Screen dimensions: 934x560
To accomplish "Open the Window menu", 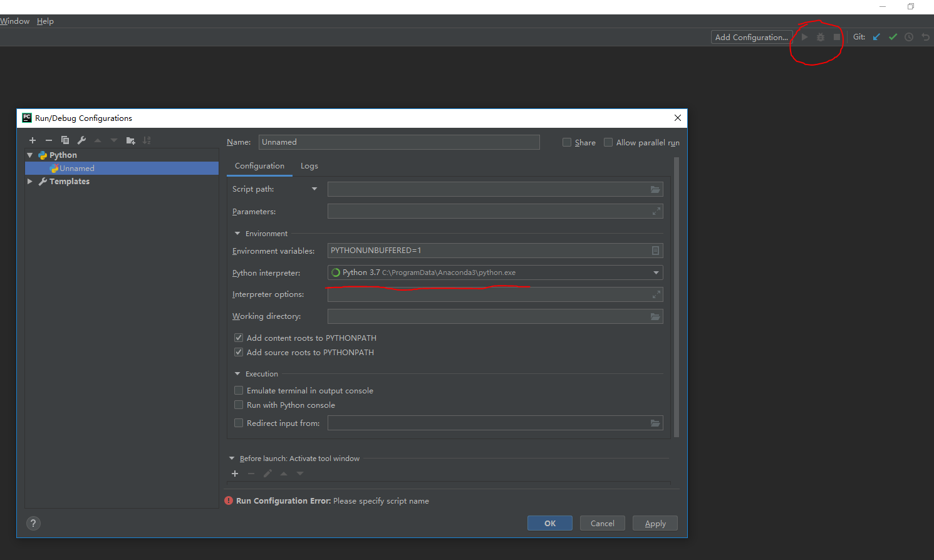I will 14,21.
